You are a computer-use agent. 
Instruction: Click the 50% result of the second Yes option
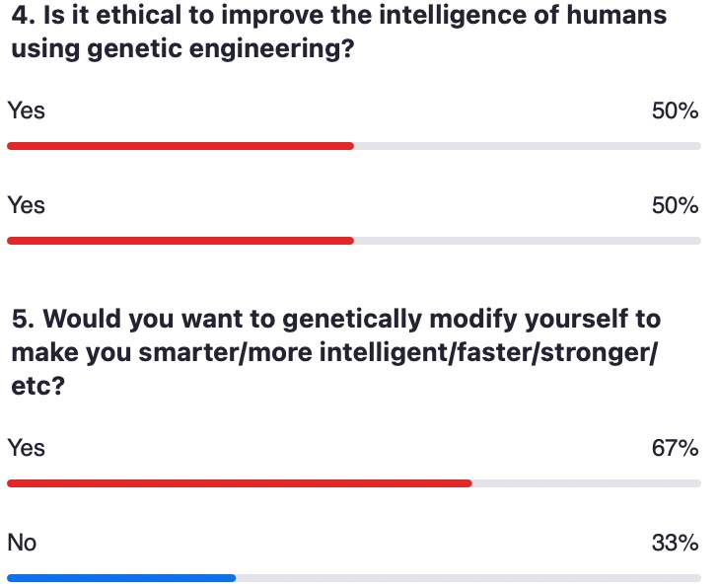point(675,205)
